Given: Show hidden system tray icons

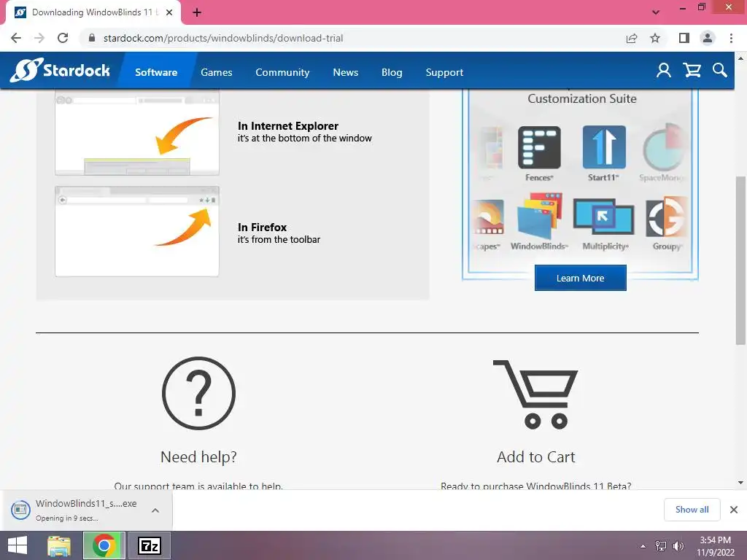Looking at the screenshot, I should [643, 546].
